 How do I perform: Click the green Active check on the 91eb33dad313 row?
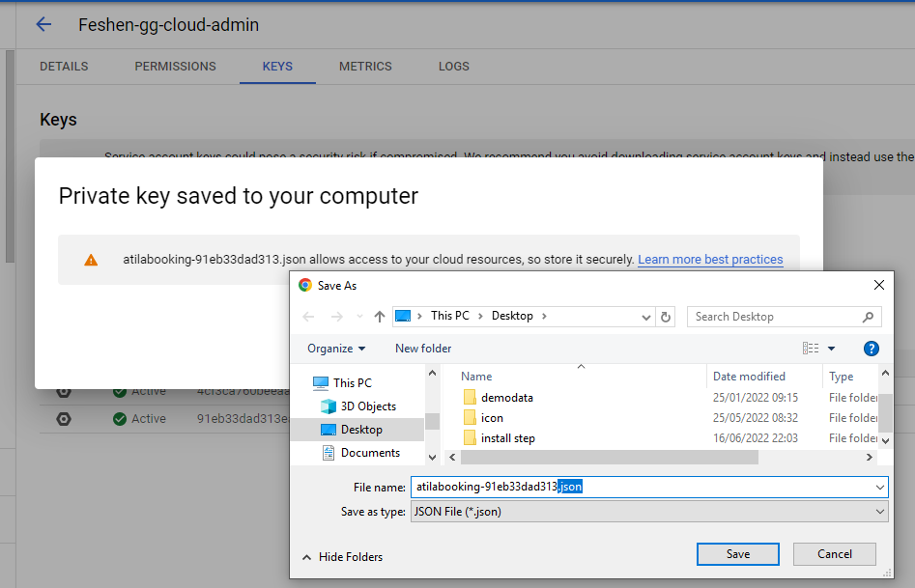(x=120, y=419)
